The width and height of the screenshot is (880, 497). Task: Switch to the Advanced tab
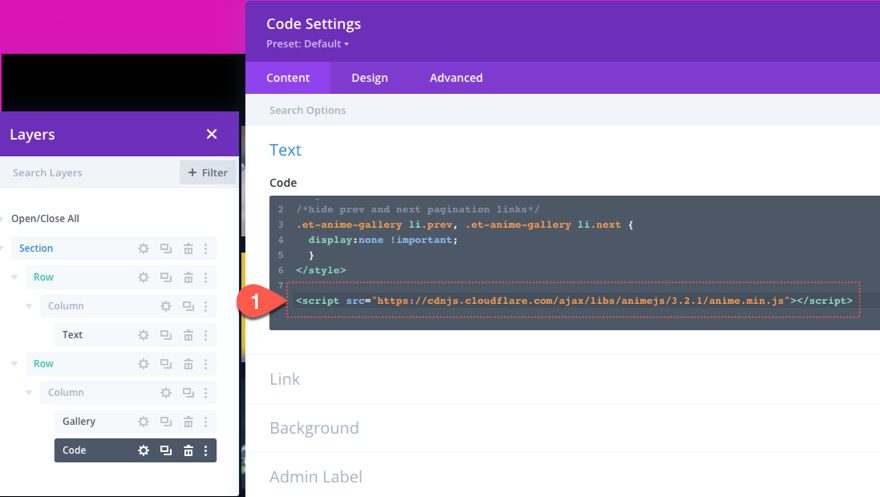[x=456, y=78]
